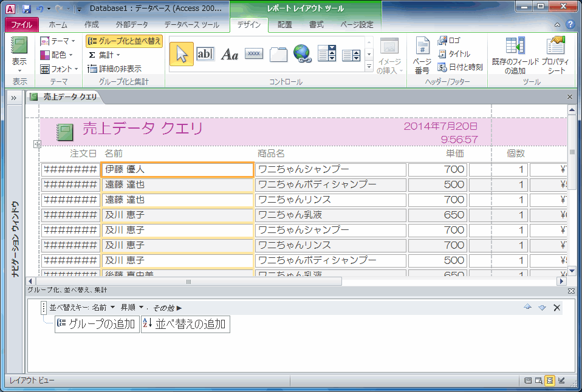Expand the navigation window pane
Viewport: 582px width, 392px height.
14,98
